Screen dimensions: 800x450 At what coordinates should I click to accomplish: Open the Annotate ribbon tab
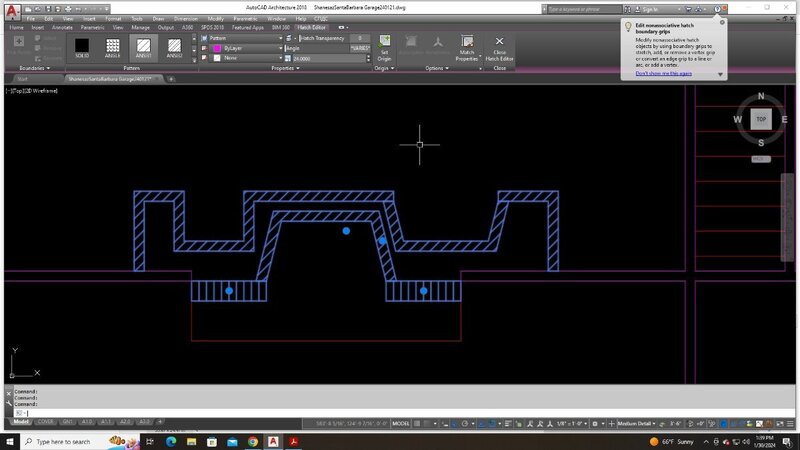[x=63, y=28]
